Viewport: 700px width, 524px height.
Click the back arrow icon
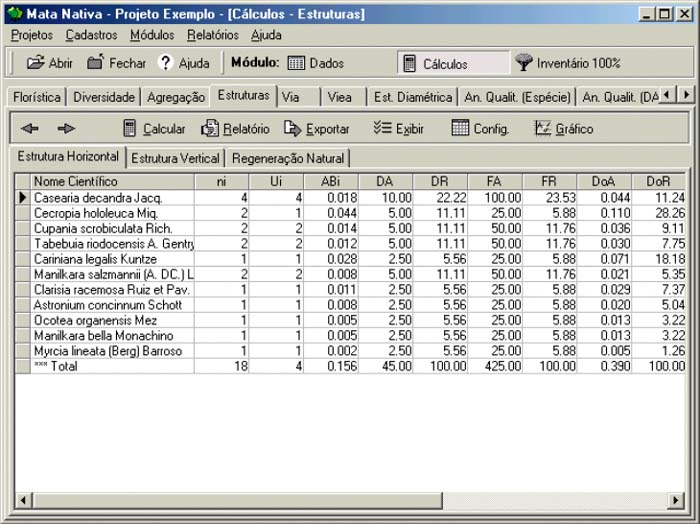(30, 129)
